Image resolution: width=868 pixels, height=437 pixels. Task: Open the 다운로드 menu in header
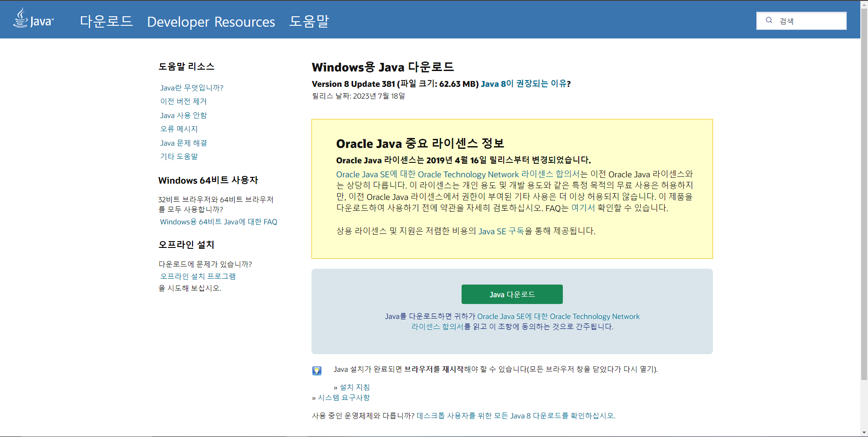pyautogui.click(x=106, y=21)
